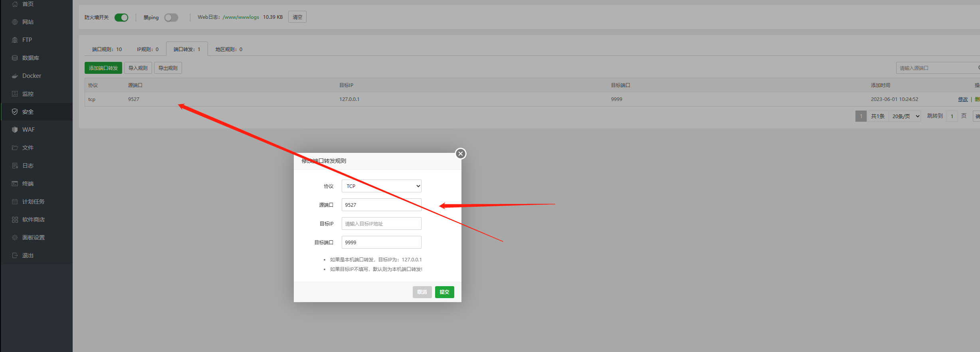Click the database icon in the sidebar
980x352 pixels.
click(15, 58)
